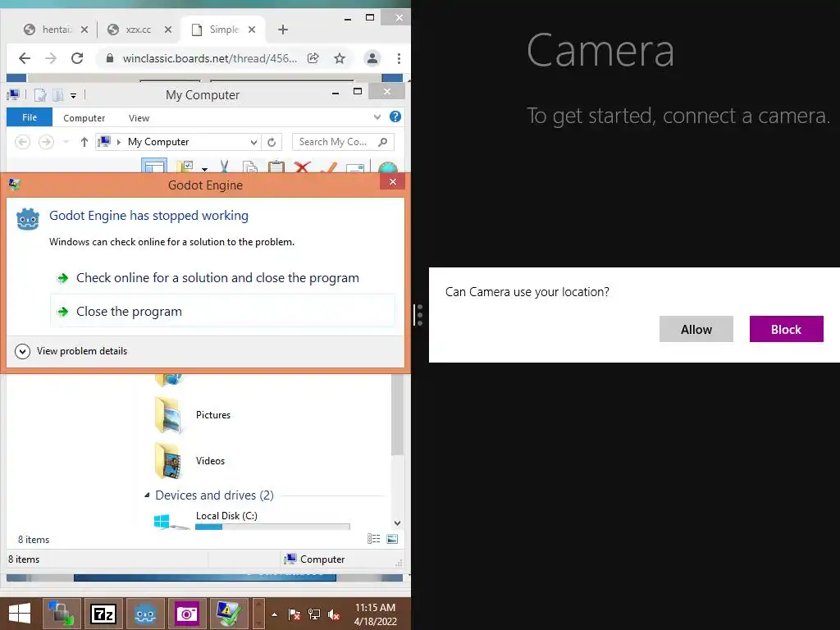Expand View problem details

tap(71, 351)
